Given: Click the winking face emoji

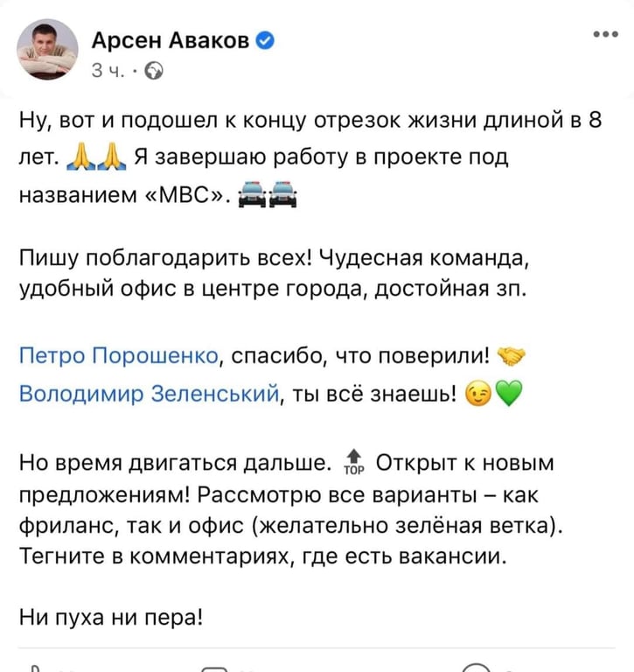Looking at the screenshot, I should 478,395.
